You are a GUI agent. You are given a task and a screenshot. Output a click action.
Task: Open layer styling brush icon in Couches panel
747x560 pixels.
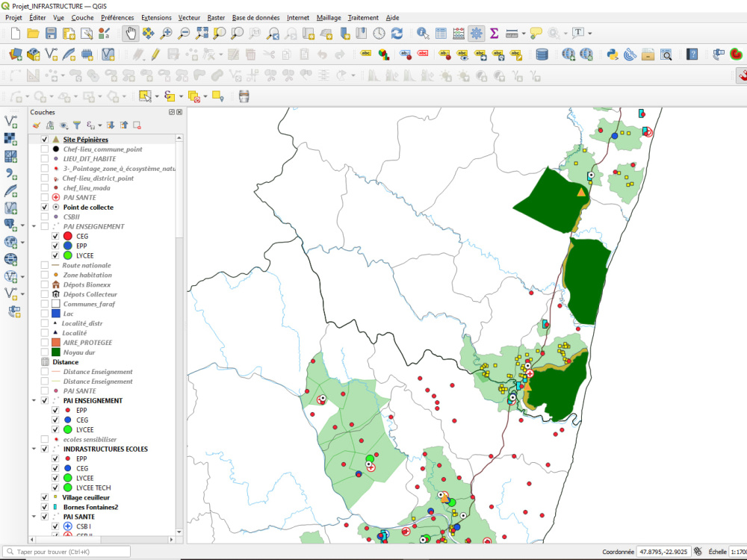(36, 125)
